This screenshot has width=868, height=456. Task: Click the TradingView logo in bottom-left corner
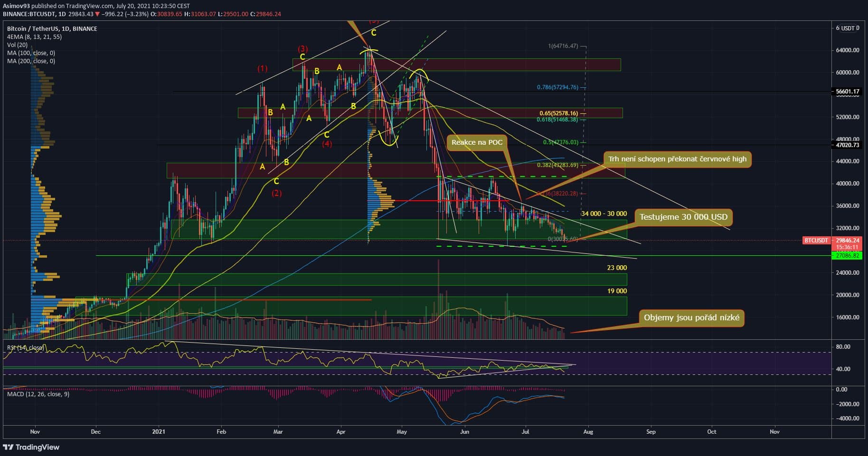pos(31,447)
